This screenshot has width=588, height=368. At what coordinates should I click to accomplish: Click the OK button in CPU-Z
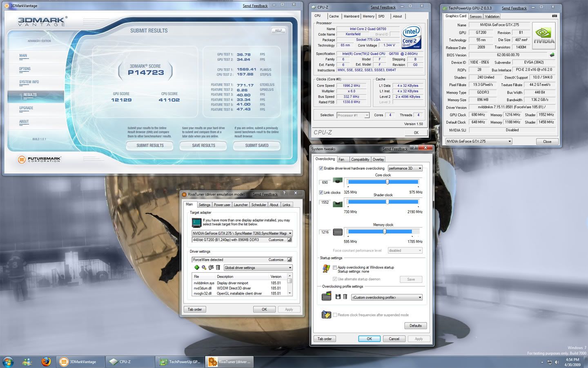click(416, 132)
